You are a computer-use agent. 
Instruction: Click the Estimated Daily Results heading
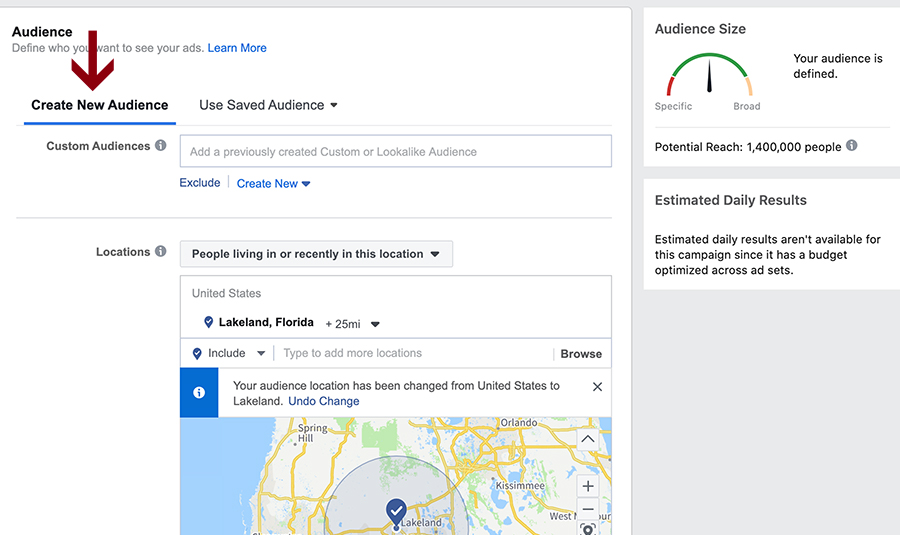tap(731, 200)
